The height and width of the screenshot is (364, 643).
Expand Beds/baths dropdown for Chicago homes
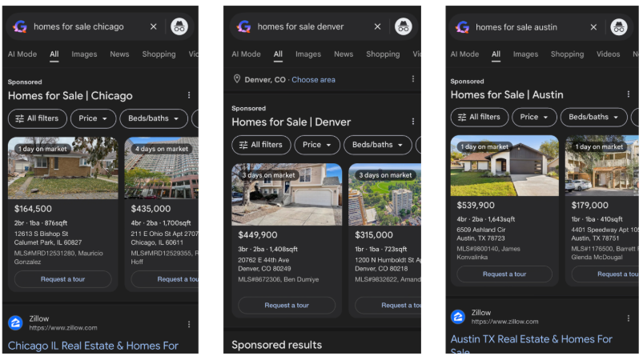click(154, 118)
